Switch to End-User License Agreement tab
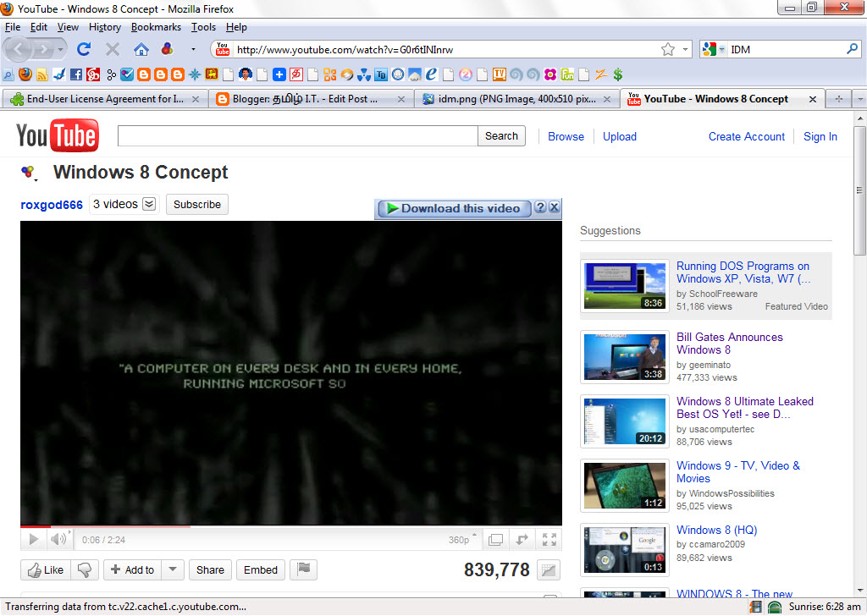The image size is (867, 616). [104, 99]
